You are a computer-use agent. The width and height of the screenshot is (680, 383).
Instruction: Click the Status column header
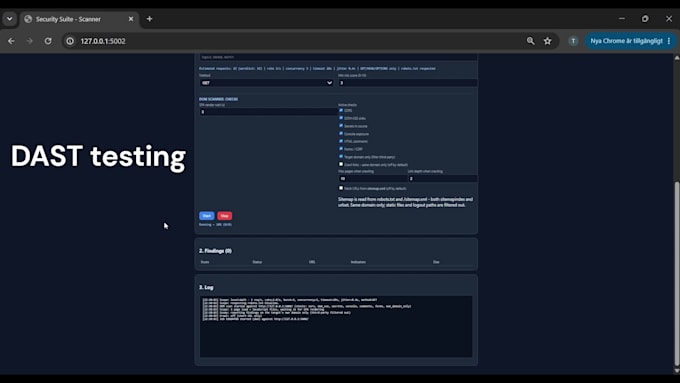click(x=257, y=262)
